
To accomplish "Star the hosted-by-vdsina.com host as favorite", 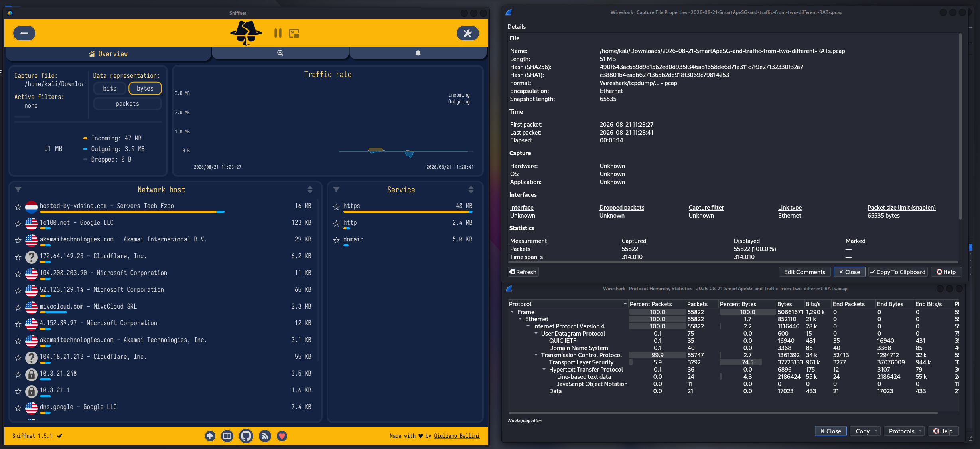I will click(x=18, y=207).
